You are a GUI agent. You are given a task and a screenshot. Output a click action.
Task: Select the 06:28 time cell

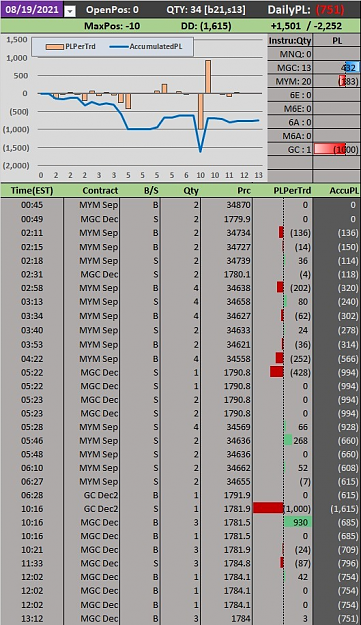click(x=32, y=495)
